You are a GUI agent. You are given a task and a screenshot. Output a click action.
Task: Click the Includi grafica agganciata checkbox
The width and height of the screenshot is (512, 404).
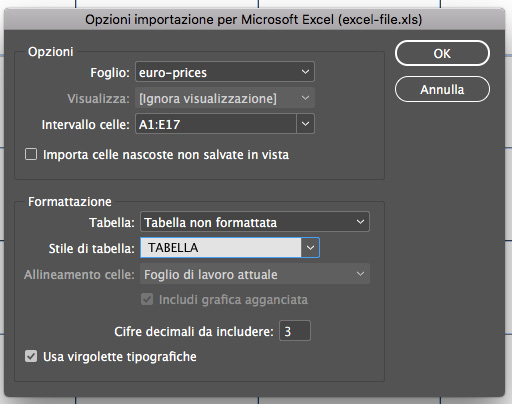click(x=147, y=299)
